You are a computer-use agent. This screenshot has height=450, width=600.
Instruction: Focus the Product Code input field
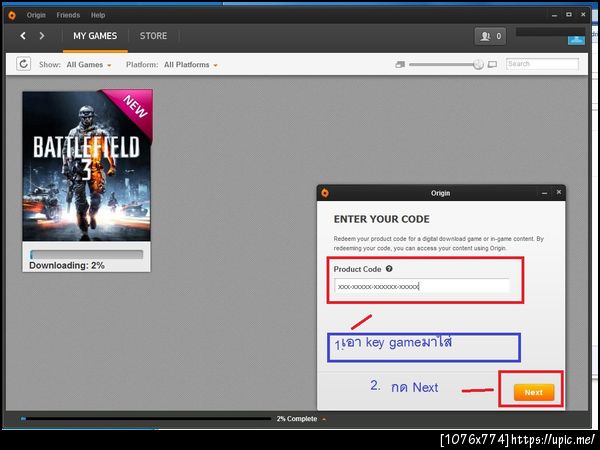coord(422,286)
